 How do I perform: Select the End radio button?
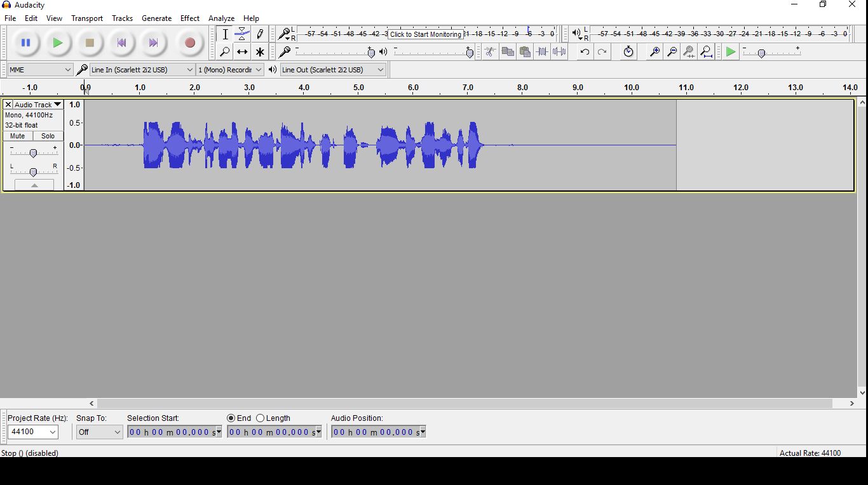pyautogui.click(x=231, y=418)
